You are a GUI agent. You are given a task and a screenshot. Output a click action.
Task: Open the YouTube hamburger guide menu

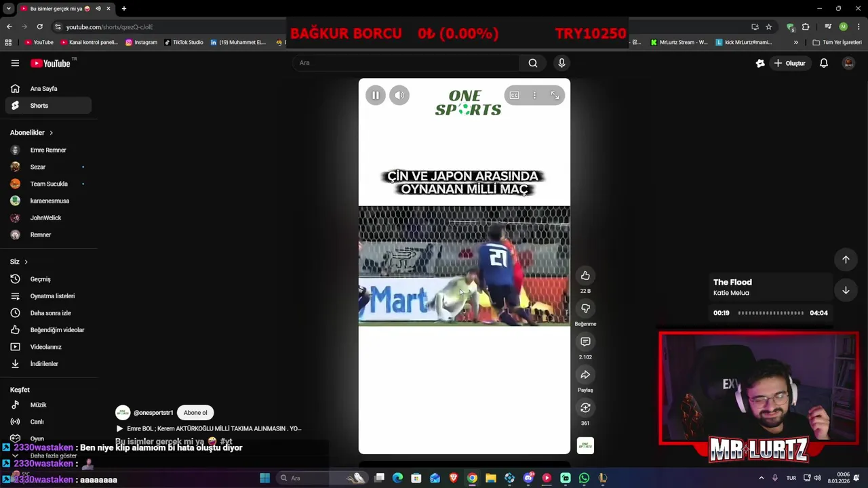[15, 63]
